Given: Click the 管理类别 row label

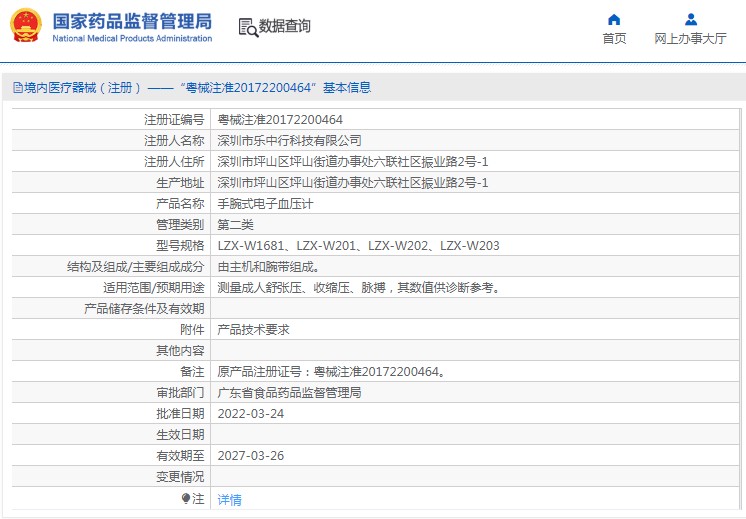Looking at the screenshot, I should (x=180, y=225).
